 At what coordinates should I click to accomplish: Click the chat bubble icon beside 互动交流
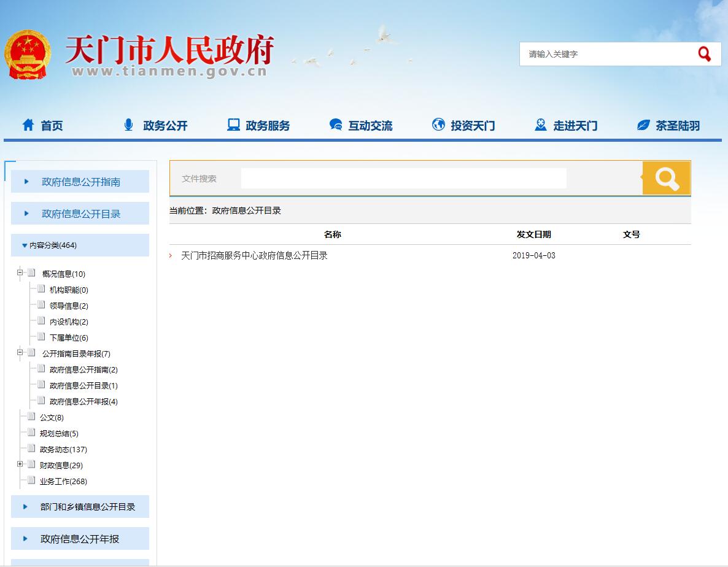point(336,125)
